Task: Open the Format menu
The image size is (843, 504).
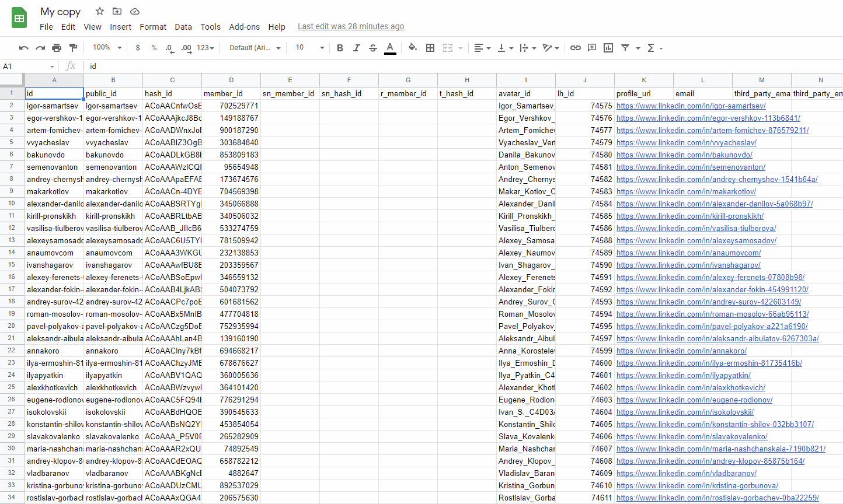Action: 153,27
